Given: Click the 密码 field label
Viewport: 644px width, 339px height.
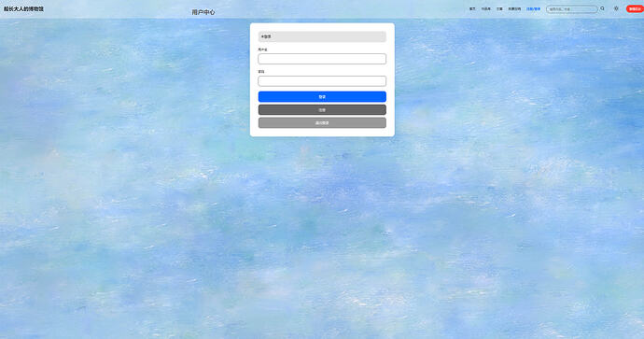Looking at the screenshot, I should click(x=261, y=72).
